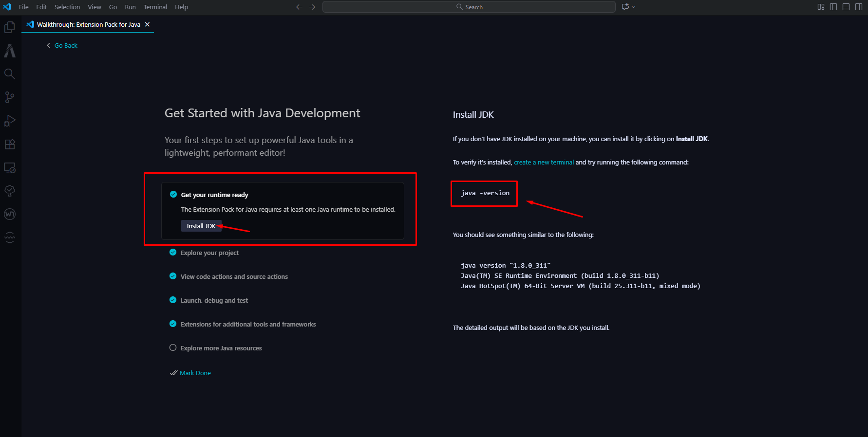Click the Mark Done link
The image size is (868, 437).
coord(195,373)
